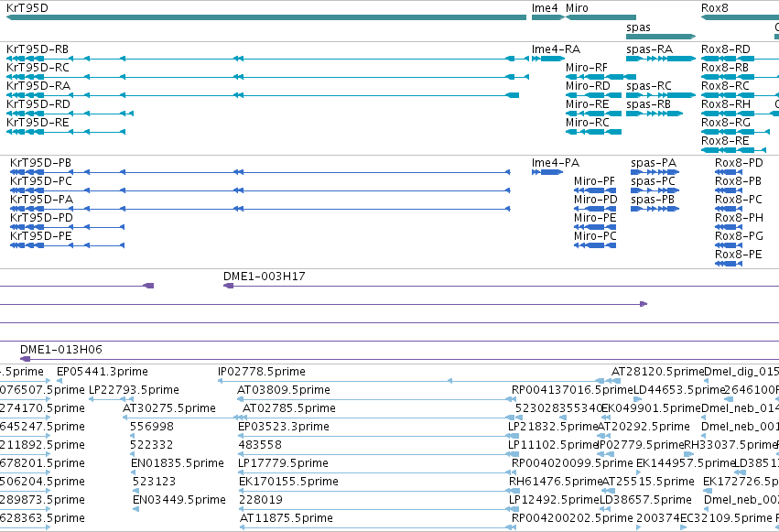The width and height of the screenshot is (779, 532).
Task: Select EST AT30275.5prime
Action: coord(169,408)
